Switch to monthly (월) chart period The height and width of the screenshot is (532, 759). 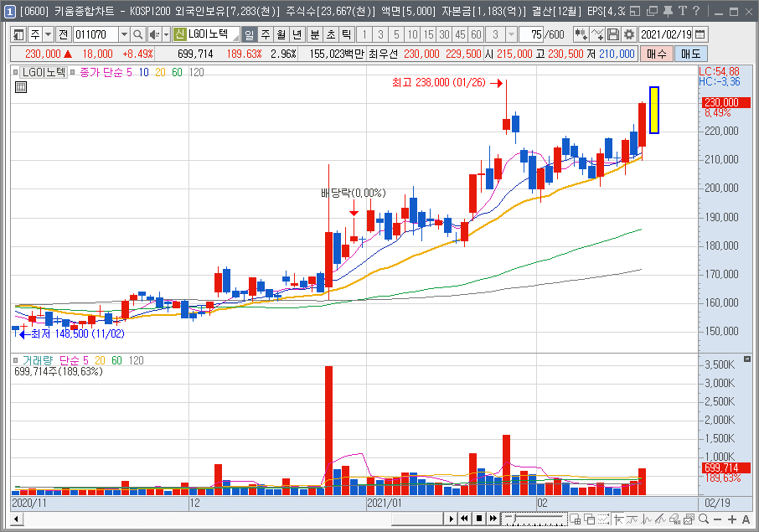(281, 34)
